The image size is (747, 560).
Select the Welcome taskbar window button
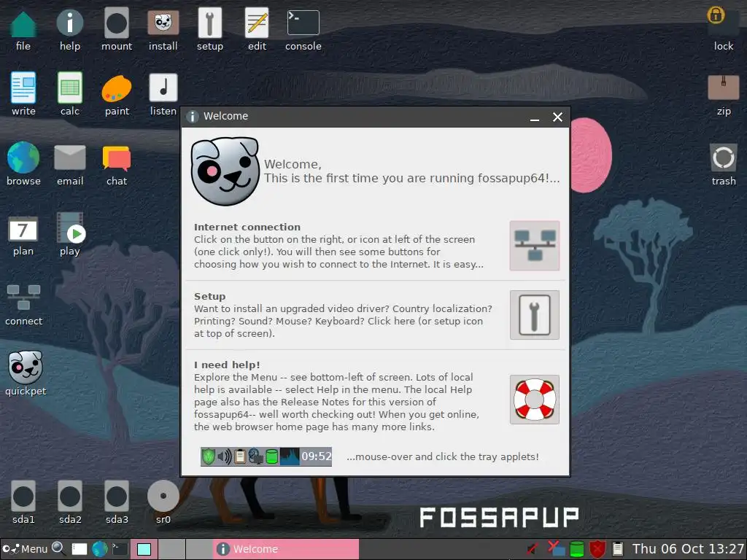coord(285,549)
